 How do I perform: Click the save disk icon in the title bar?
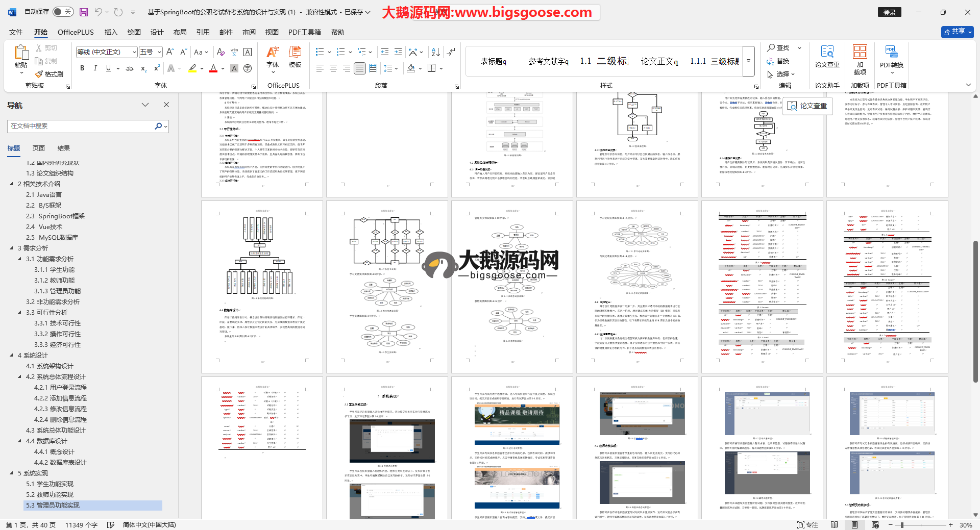tap(84, 12)
